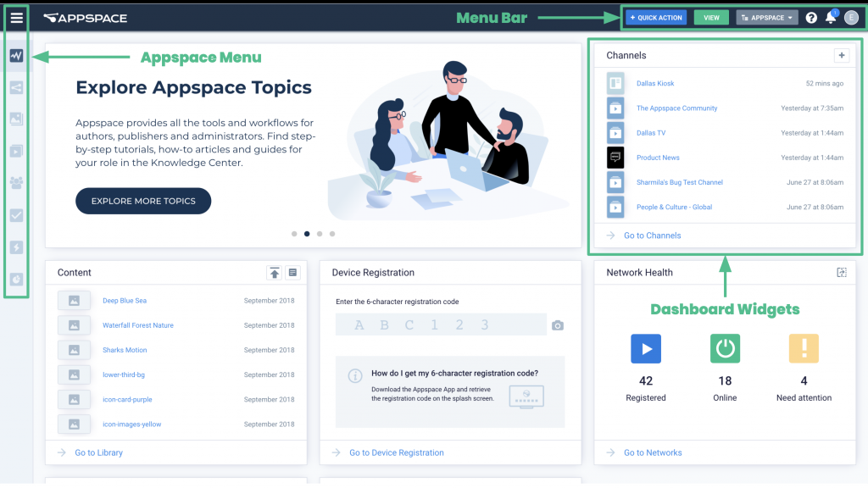Click the Dallas Kiosk channel icon
The width and height of the screenshot is (868, 488).
point(615,84)
